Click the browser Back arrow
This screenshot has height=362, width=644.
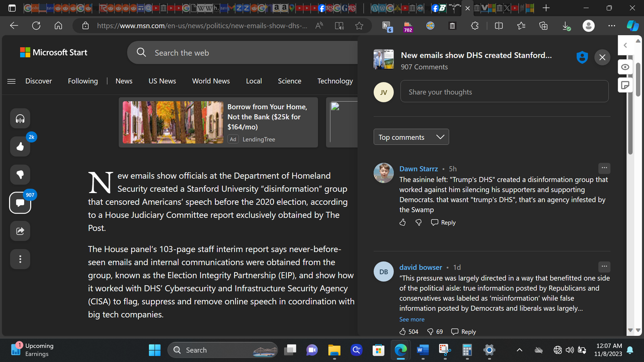point(14,26)
